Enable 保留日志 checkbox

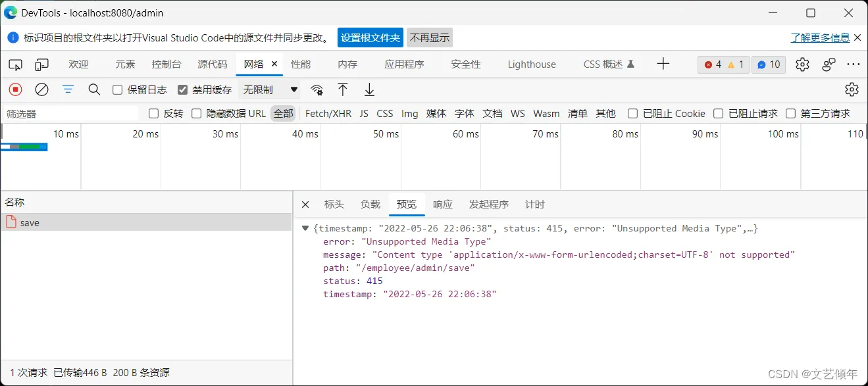click(x=115, y=89)
